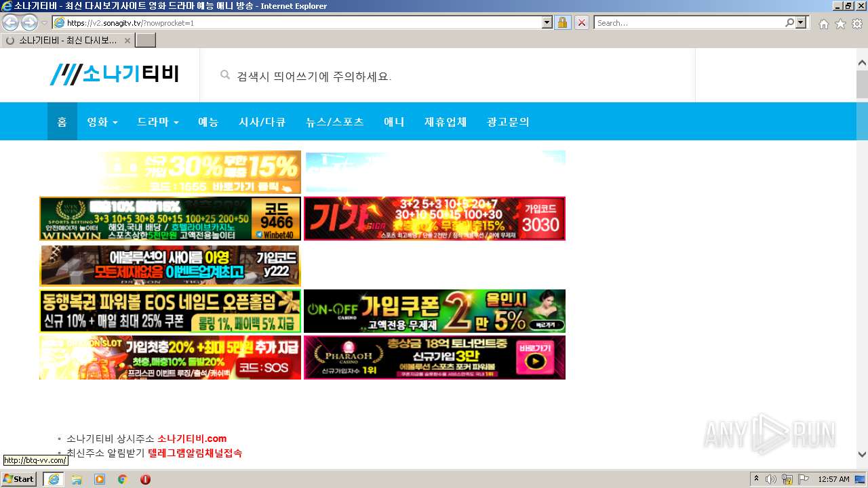Click the vertical scrollbar thumb
868x488 pixels.
pos(862,85)
